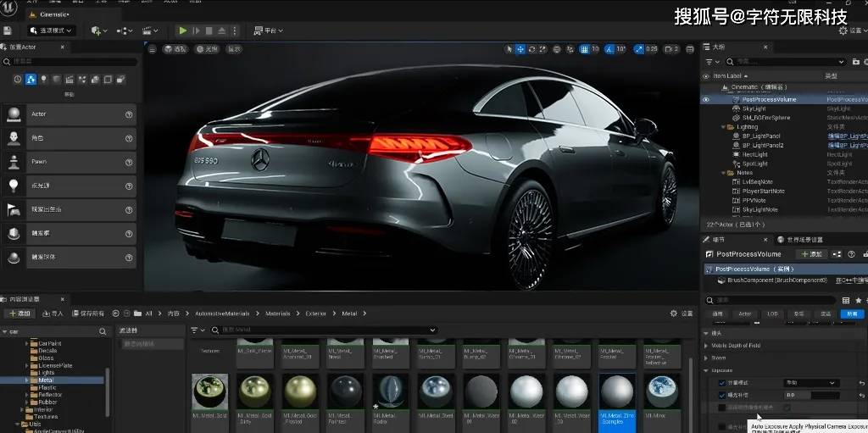Toggle rotation angle snapping
This screenshot has height=433, width=868.
pos(609,49)
